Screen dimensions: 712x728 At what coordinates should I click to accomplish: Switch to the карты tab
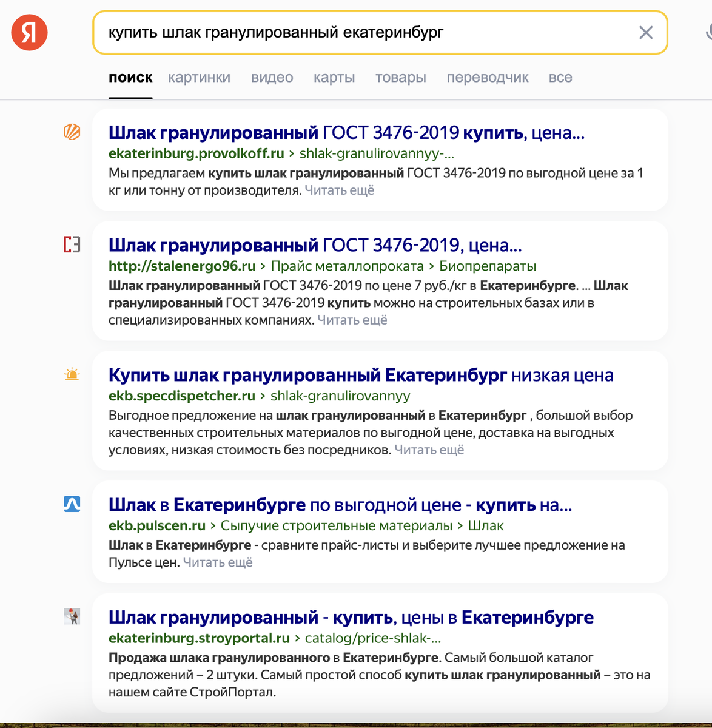coord(334,78)
